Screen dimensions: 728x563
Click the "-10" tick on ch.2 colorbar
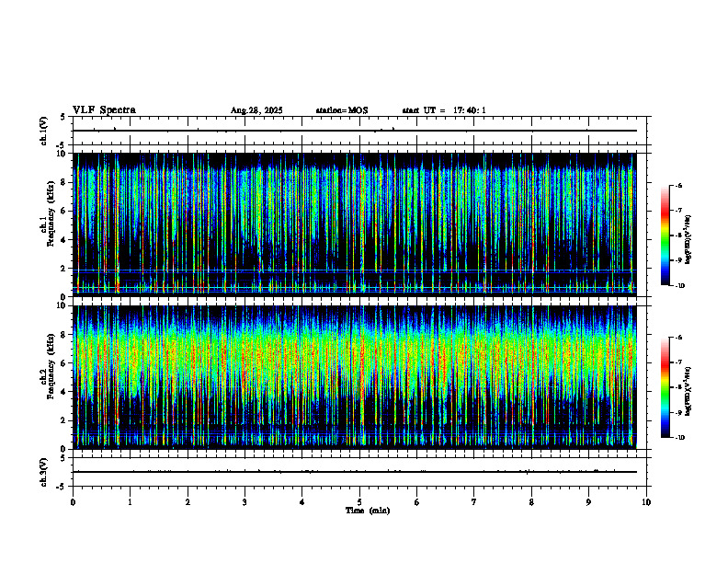[679, 438]
